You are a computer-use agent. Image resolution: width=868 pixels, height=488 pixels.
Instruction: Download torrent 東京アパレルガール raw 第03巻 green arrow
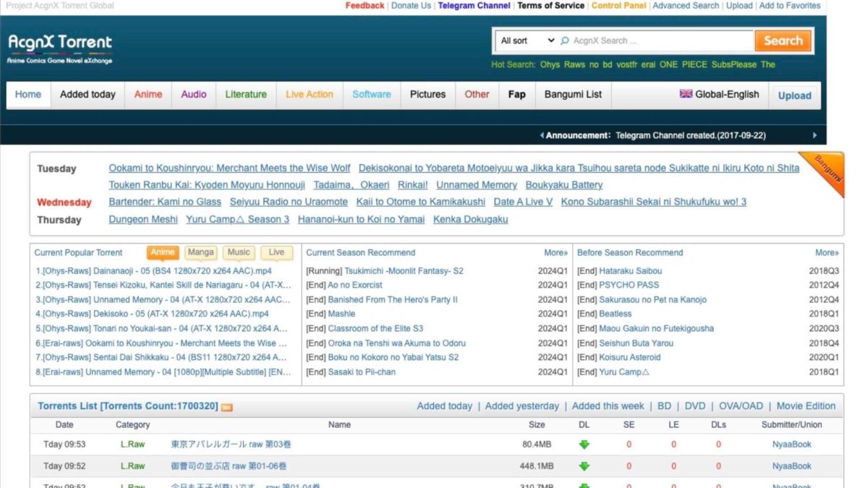point(584,445)
